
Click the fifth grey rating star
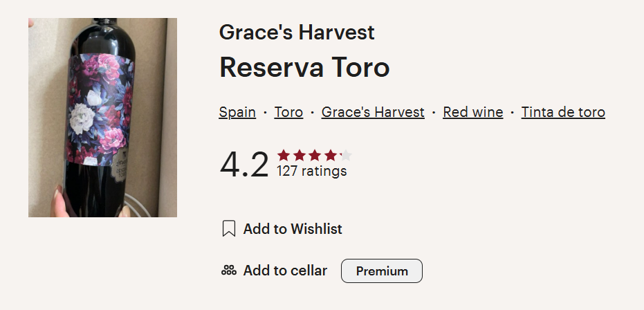tap(346, 155)
